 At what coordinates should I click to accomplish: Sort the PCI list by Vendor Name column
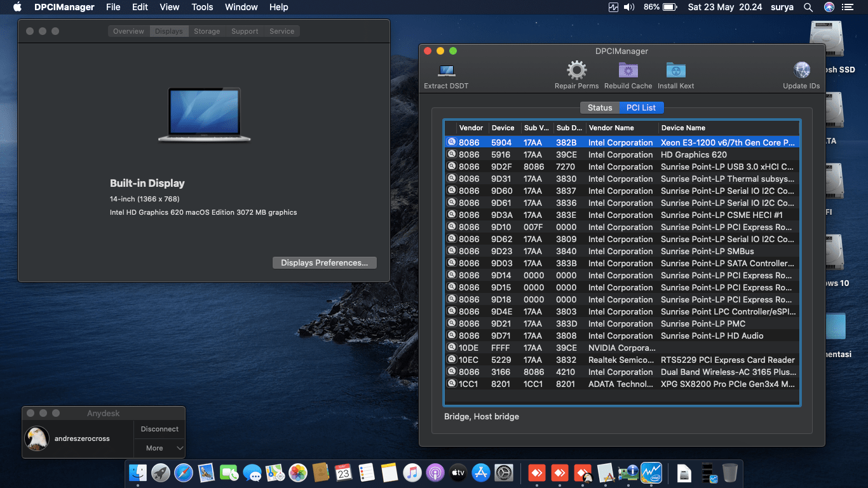coord(622,128)
